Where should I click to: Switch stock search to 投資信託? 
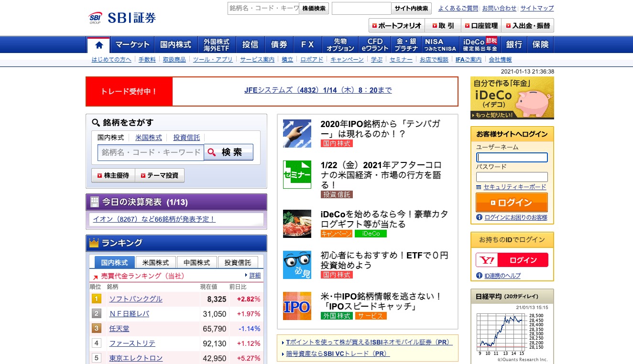[186, 138]
